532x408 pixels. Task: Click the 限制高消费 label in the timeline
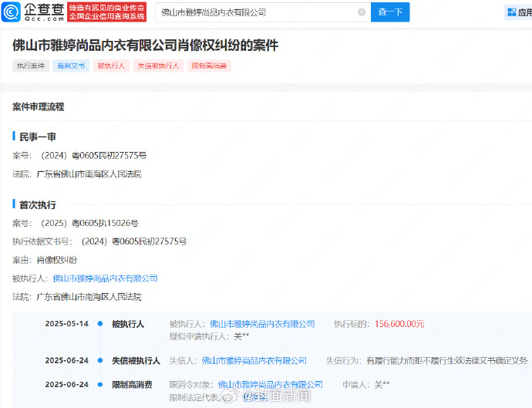[132, 385]
